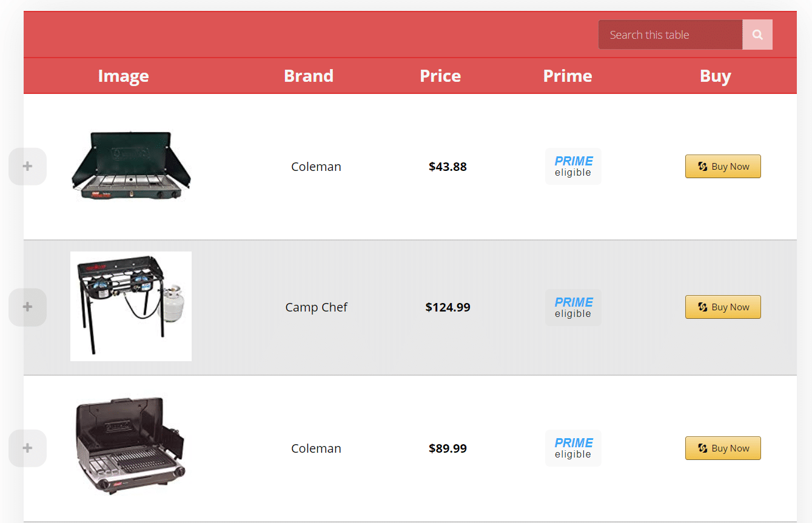Expand the Camp Chef row with plus button

[27, 307]
